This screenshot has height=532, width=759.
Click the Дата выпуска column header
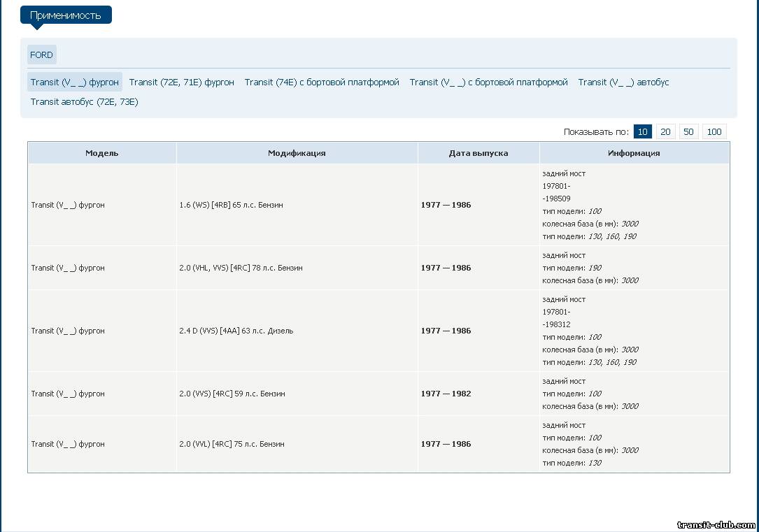[478, 153]
